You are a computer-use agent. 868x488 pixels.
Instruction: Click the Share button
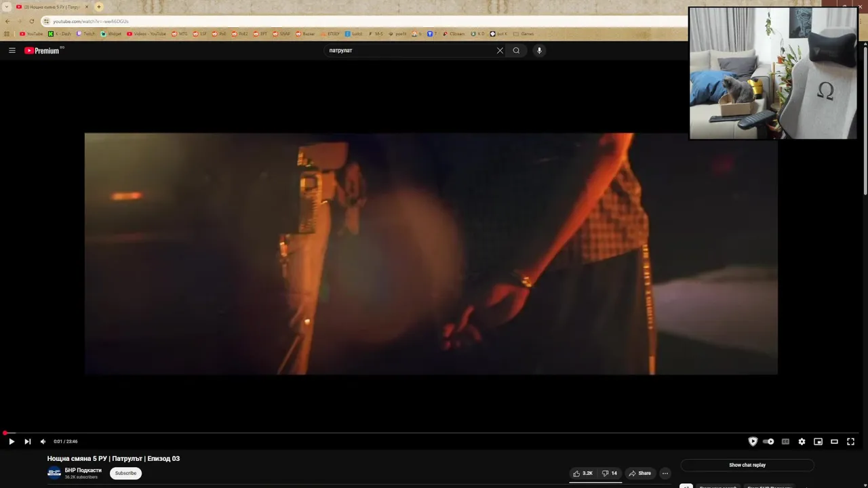[x=639, y=473]
